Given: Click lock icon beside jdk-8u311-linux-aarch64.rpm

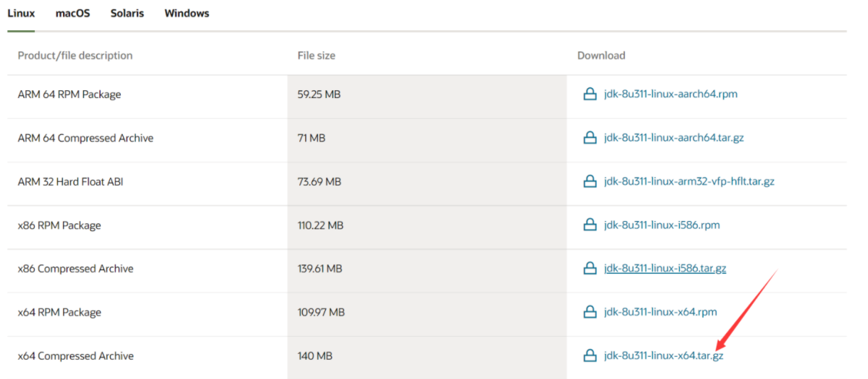Looking at the screenshot, I should point(589,94).
